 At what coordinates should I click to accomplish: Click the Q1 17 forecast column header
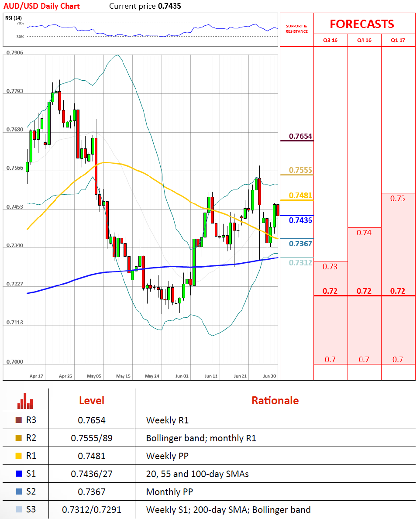[398, 40]
